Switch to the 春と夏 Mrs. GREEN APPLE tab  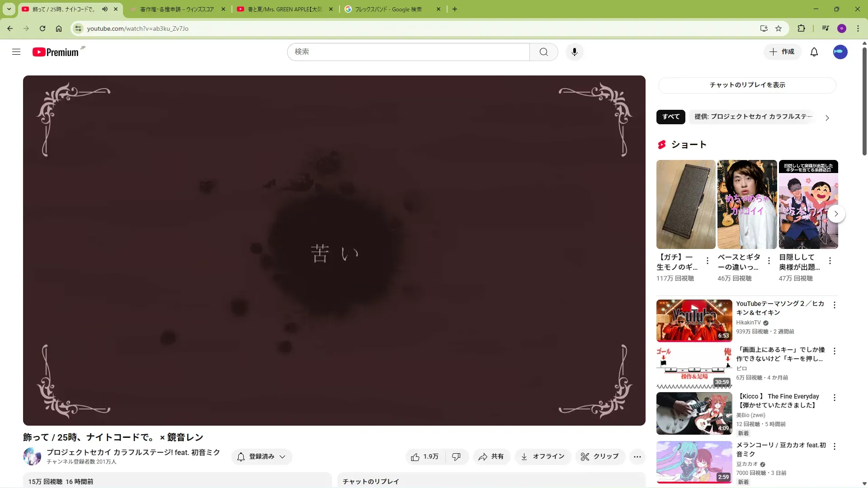pyautogui.click(x=285, y=9)
